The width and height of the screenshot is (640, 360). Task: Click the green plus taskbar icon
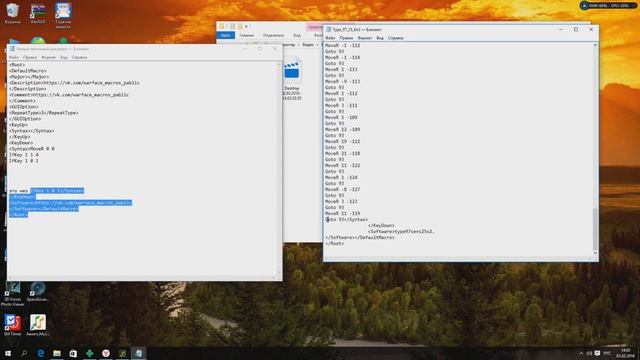coord(89,353)
